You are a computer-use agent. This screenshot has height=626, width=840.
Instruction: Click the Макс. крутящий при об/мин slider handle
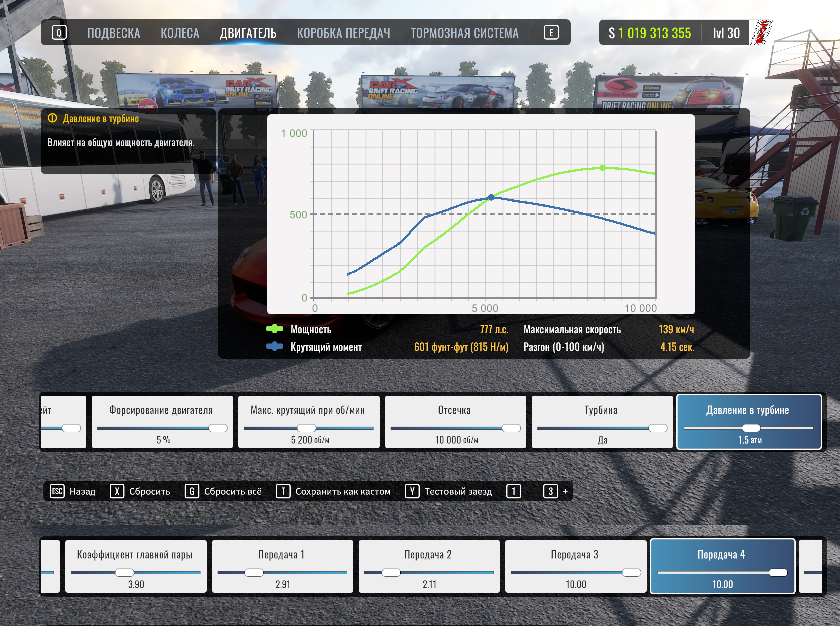(307, 428)
